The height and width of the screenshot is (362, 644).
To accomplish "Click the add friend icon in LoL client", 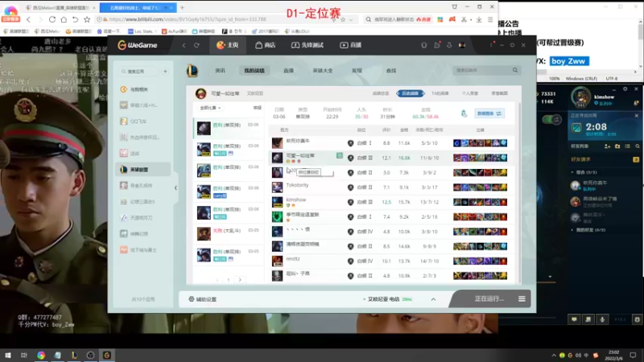I will pyautogui.click(x=607, y=146).
